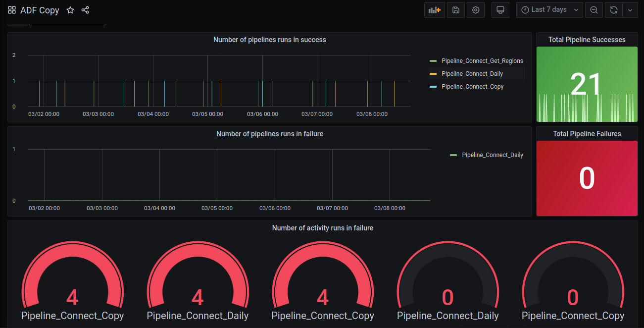Viewport: 644px width, 328px height.
Task: Open 'Number of pipelines runs in failure' panel menu
Action: (x=270, y=134)
